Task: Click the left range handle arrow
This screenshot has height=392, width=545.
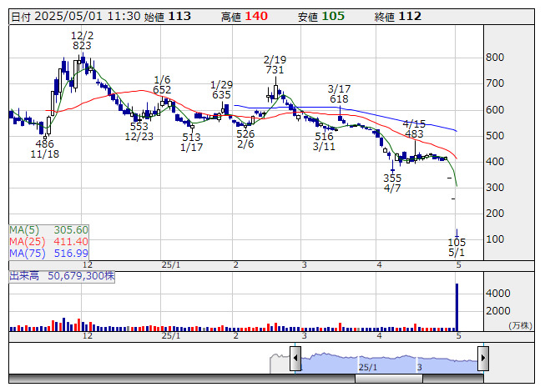Action: [295, 358]
